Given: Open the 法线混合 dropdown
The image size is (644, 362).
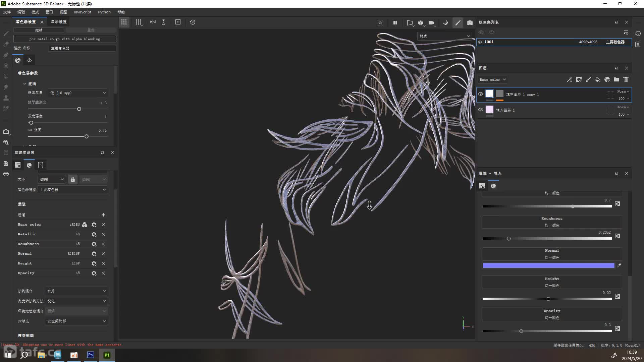Looking at the screenshot, I should pos(76,291).
